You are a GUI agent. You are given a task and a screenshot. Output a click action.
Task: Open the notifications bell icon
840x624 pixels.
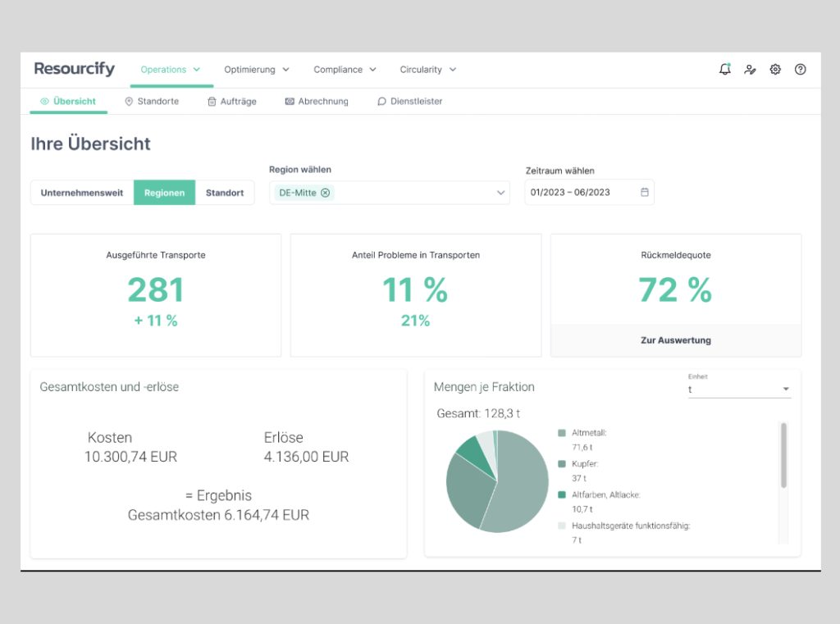coord(724,70)
